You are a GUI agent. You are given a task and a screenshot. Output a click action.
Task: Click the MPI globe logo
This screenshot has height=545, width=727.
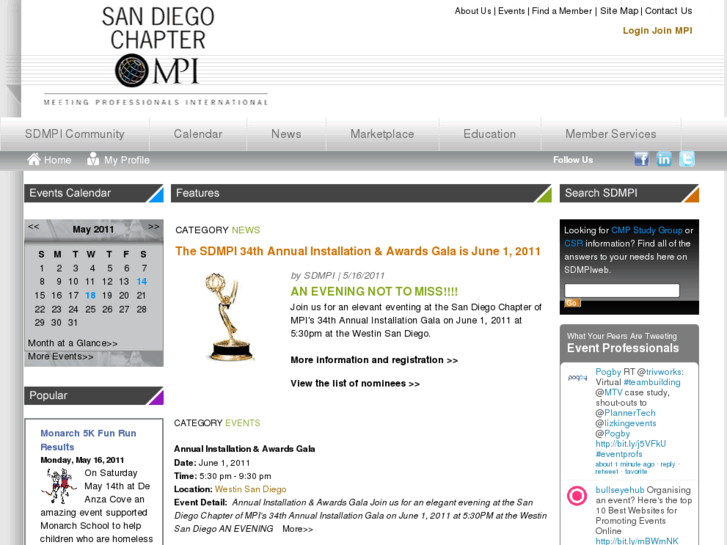(132, 71)
